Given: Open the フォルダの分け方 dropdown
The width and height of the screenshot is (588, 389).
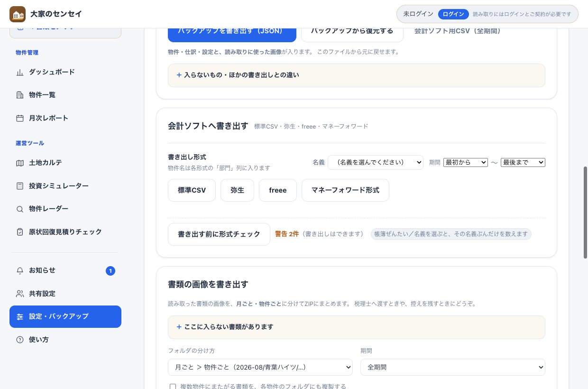Looking at the screenshot, I should [260, 367].
